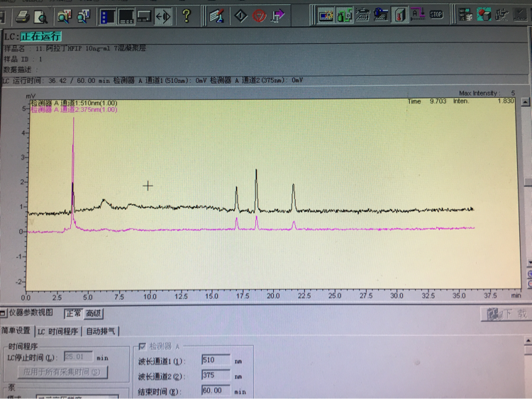Open the pump mode dropdown
Screen dimensions: 532x399
coord(77,396)
